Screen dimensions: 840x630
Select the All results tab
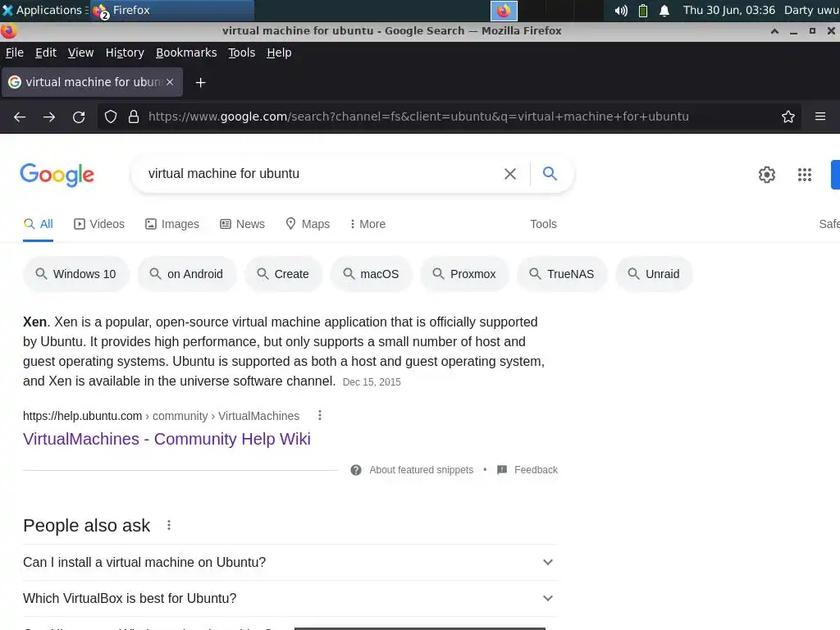coord(38,224)
